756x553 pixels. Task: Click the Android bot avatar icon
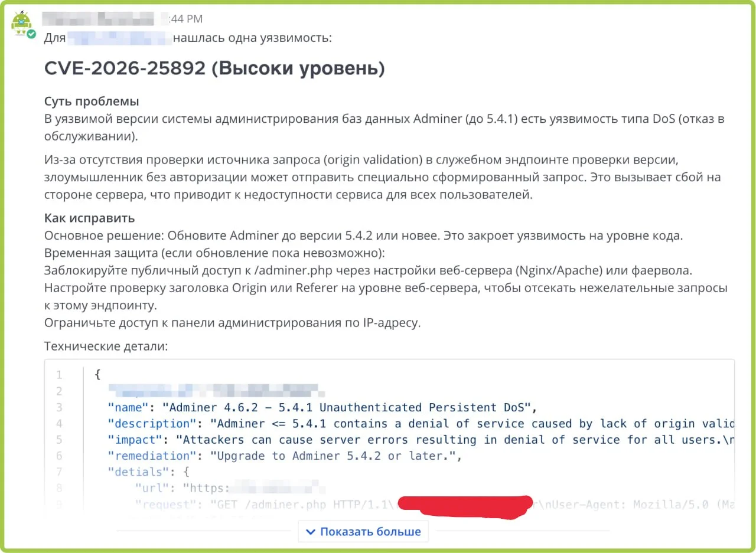click(21, 23)
